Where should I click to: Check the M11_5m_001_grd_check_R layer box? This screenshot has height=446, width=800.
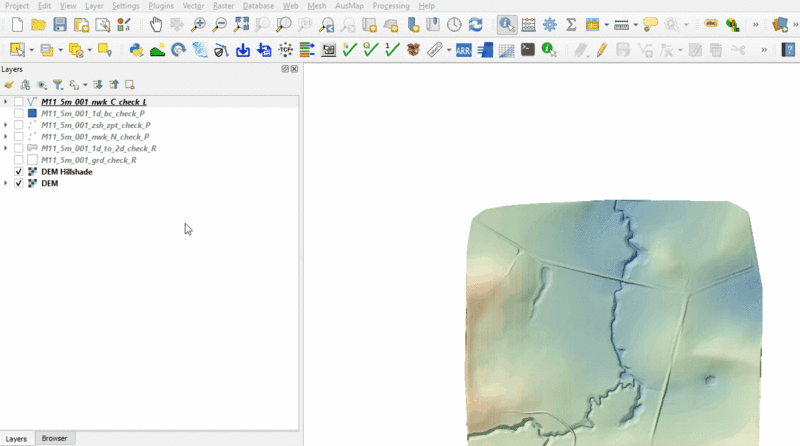tap(19, 160)
